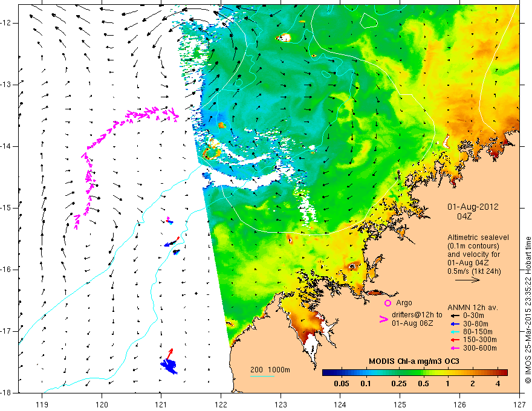The image size is (532, 411).
Task: Click the latitude axis label -16
Action: click(7, 269)
